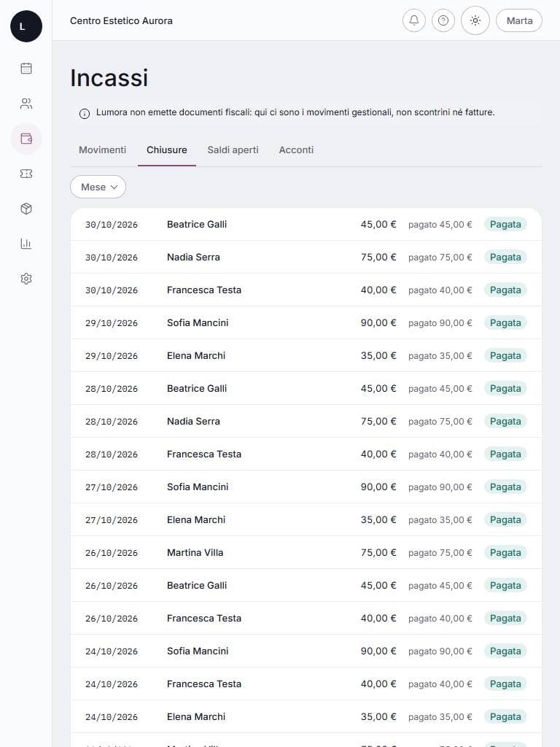
Task: Open the calendar section in sidebar
Action: (26, 69)
